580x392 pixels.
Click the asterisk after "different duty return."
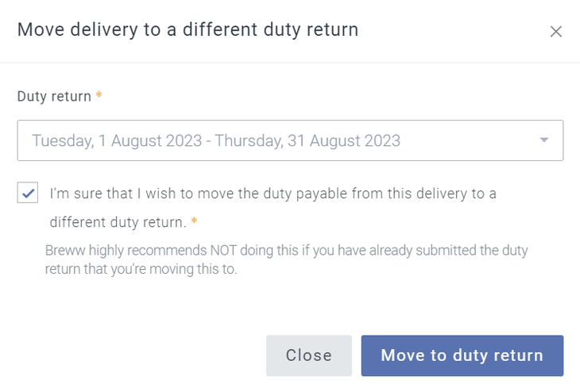point(194,221)
